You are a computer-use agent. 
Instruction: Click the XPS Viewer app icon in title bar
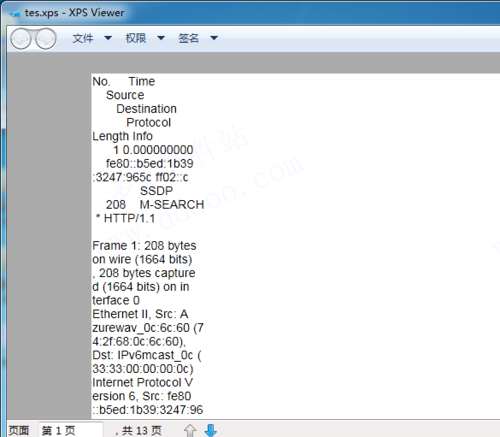pyautogui.click(x=15, y=14)
